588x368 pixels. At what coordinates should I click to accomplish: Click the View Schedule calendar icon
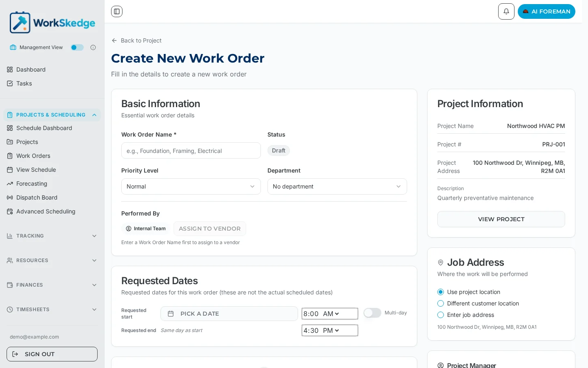10,170
